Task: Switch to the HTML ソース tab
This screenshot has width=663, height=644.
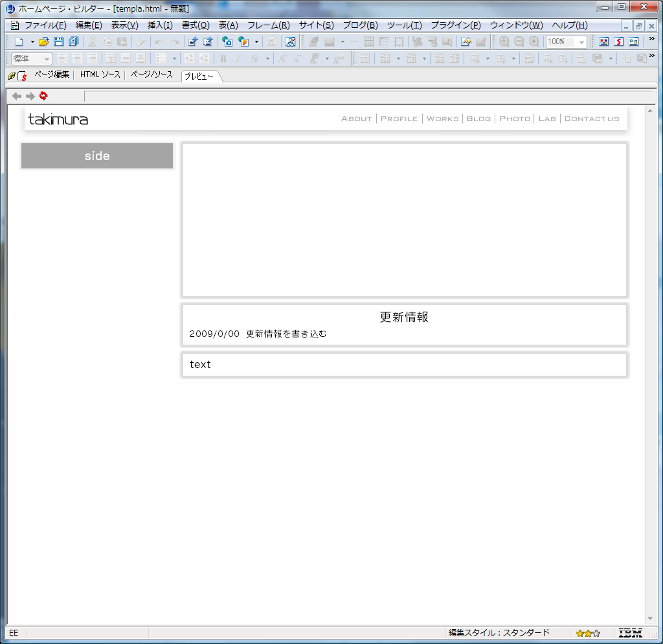Action: click(x=100, y=75)
